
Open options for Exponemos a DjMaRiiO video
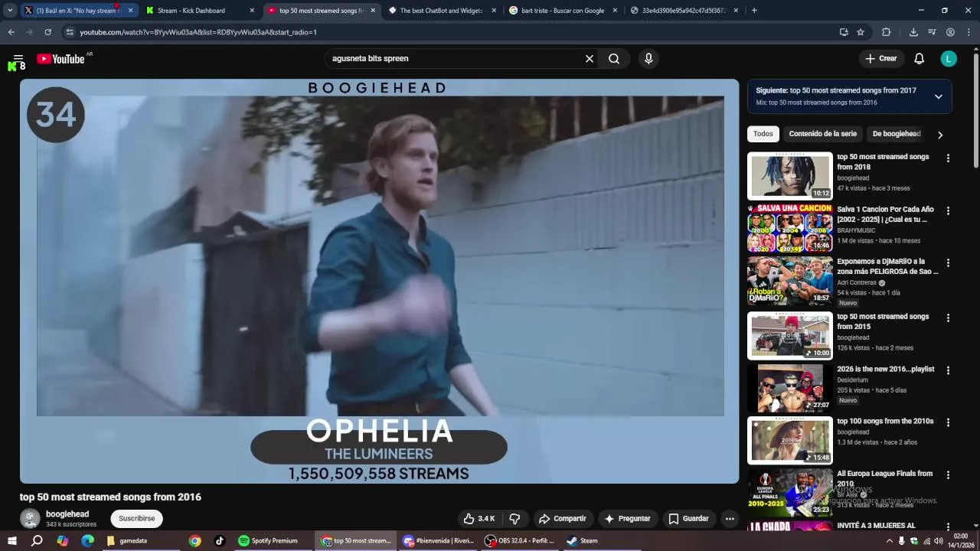pyautogui.click(x=948, y=262)
